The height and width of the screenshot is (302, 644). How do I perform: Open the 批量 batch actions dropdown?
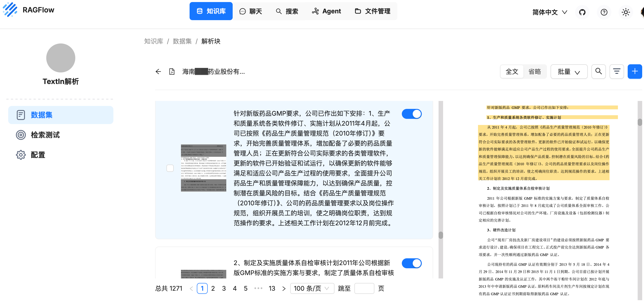(x=569, y=71)
